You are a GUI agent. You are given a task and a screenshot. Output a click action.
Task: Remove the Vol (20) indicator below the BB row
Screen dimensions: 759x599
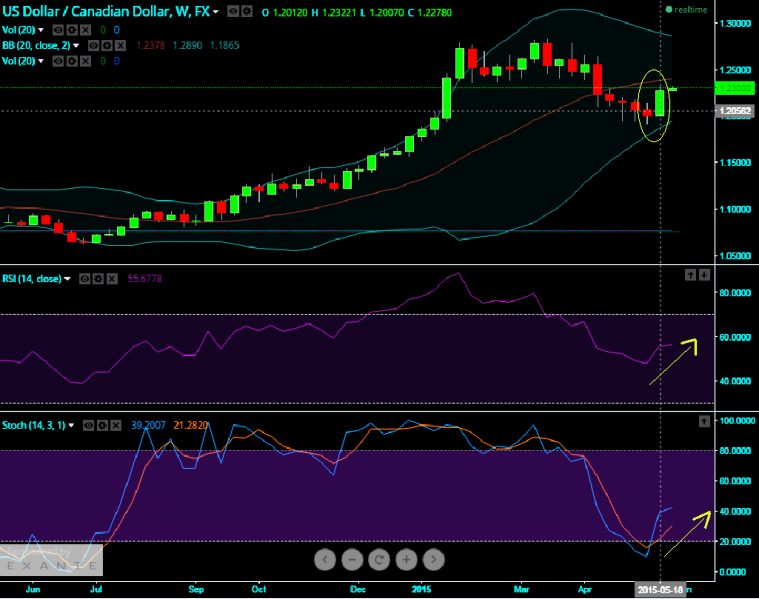click(x=86, y=61)
